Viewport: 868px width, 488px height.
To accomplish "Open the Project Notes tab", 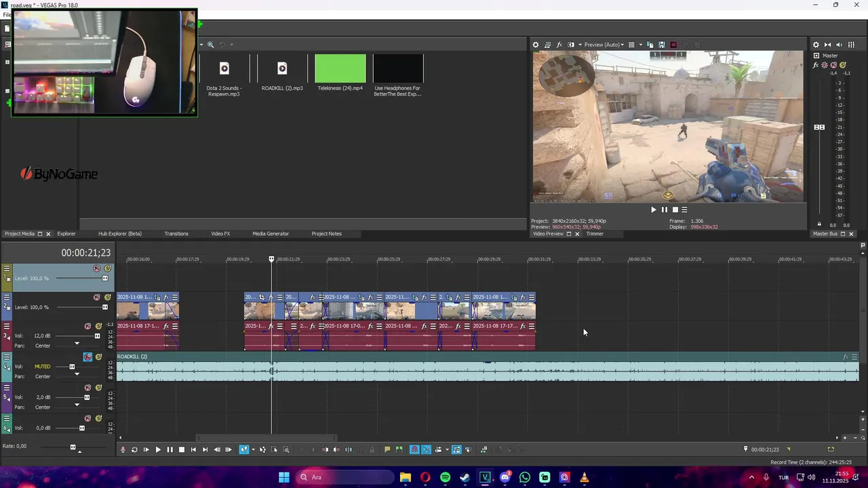I will [326, 234].
